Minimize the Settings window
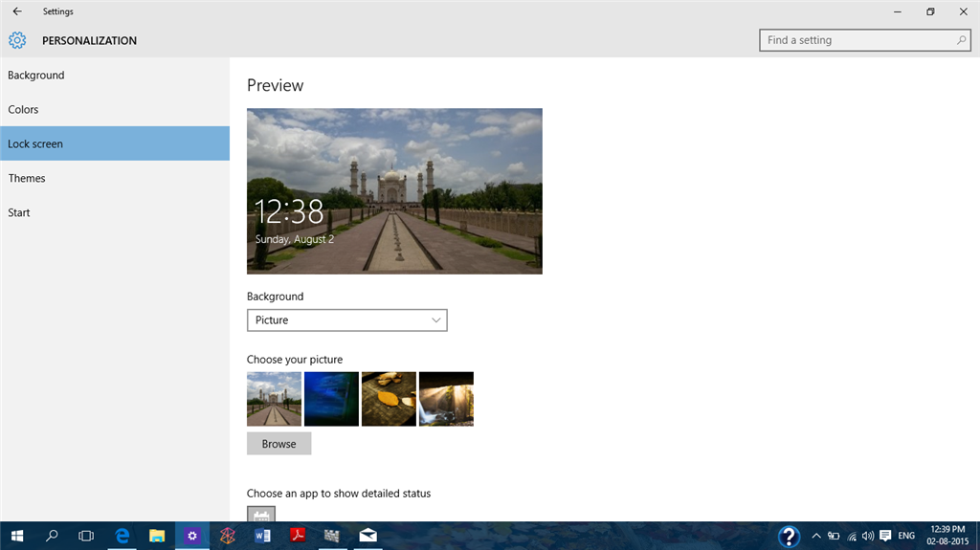The height and width of the screenshot is (550, 980). (x=898, y=11)
